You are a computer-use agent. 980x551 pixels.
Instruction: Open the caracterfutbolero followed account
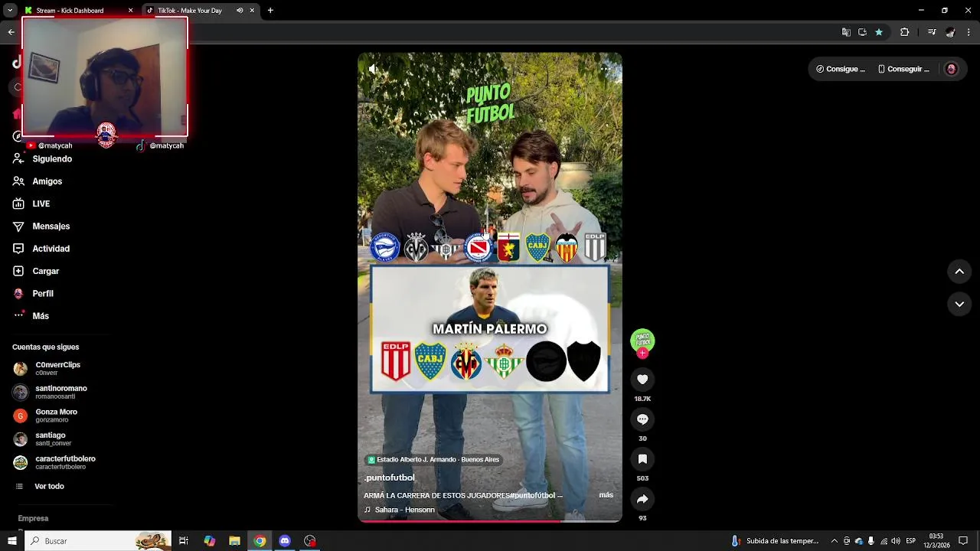click(x=55, y=462)
